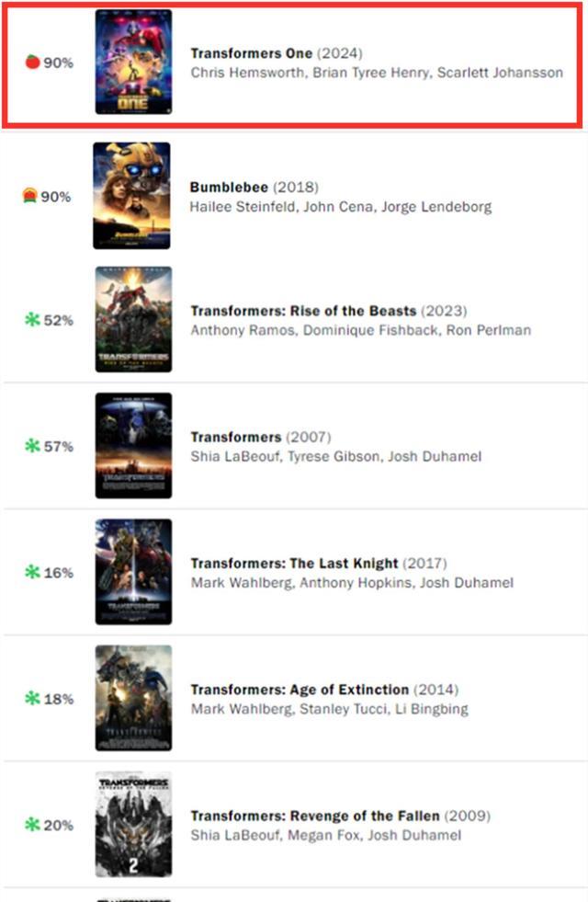
Task: Click the splat icon for Age of Extinction
Action: 32,698
